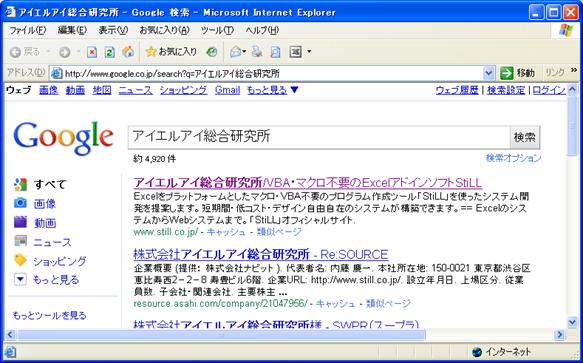Open the History toolbar icon

(x=212, y=52)
